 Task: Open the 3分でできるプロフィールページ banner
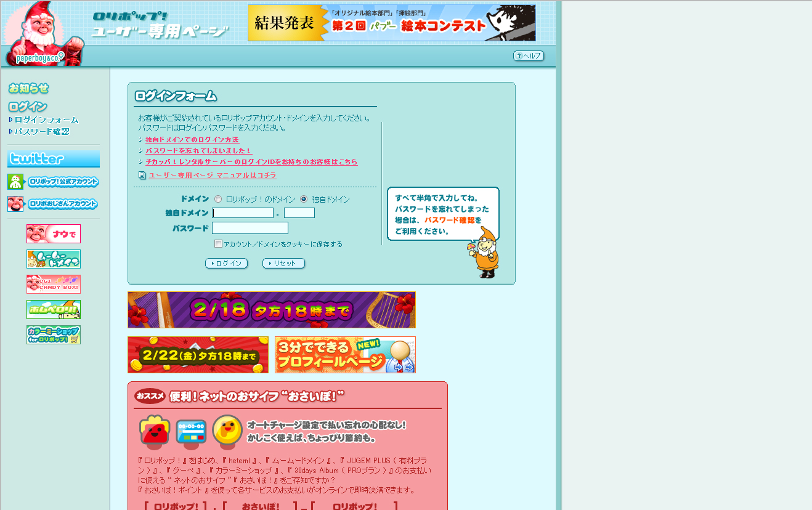(x=345, y=355)
